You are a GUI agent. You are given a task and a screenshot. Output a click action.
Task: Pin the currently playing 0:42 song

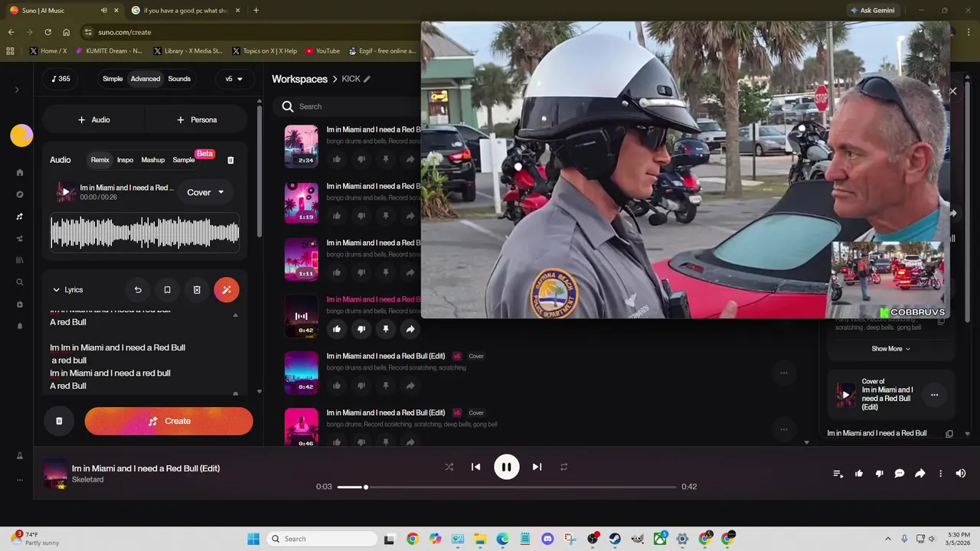(386, 329)
